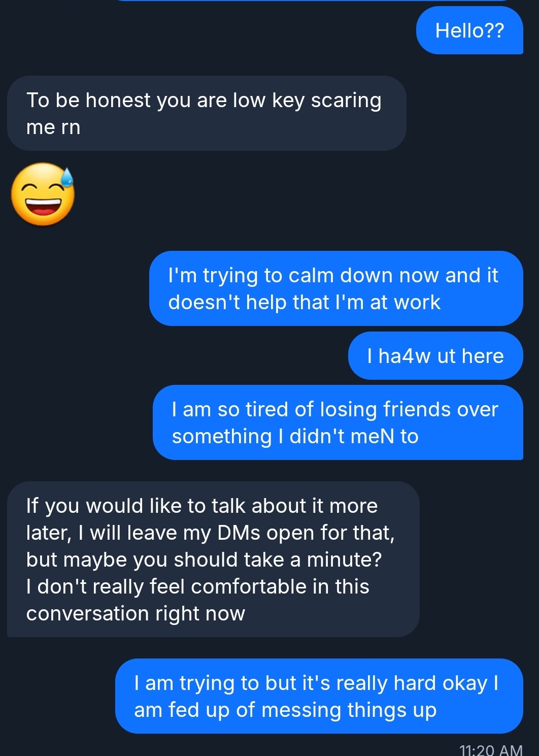Click the word "minute?" in the gray message

(x=344, y=560)
